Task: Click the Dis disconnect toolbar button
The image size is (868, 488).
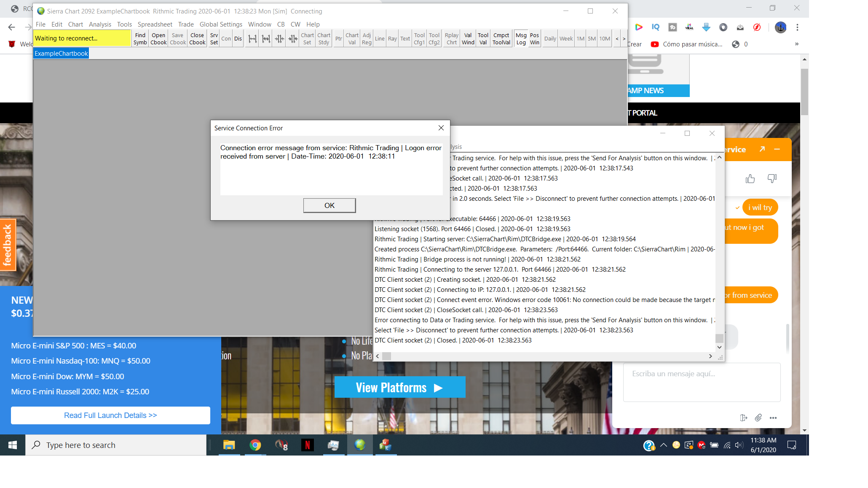Action: pos(238,38)
